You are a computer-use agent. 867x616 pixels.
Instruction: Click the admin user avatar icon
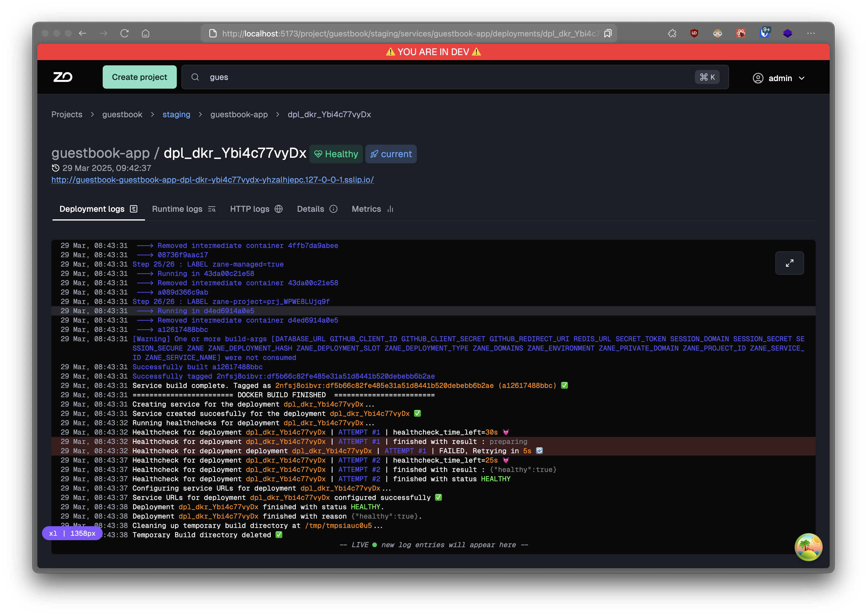pos(758,78)
